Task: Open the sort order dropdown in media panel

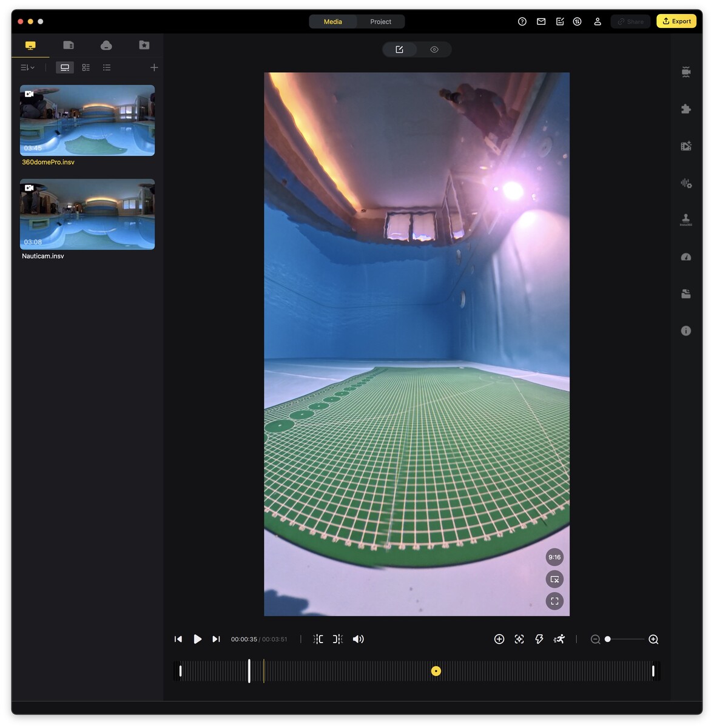Action: pyautogui.click(x=27, y=67)
